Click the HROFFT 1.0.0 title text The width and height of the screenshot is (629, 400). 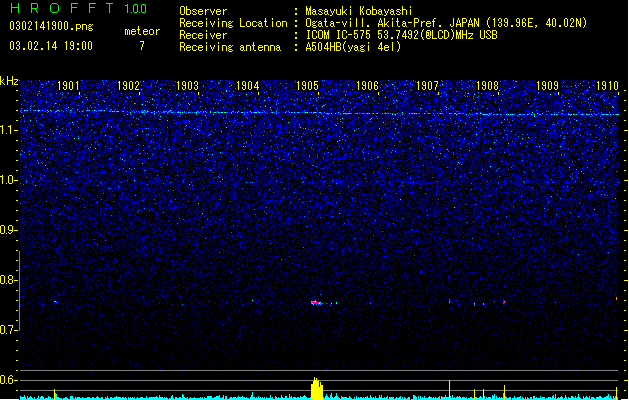tap(79, 8)
